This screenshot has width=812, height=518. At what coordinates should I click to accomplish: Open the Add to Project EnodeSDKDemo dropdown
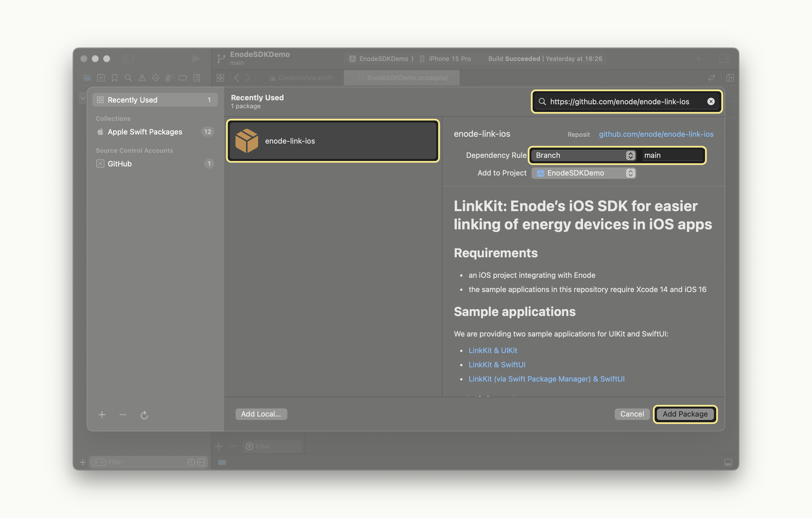point(583,173)
